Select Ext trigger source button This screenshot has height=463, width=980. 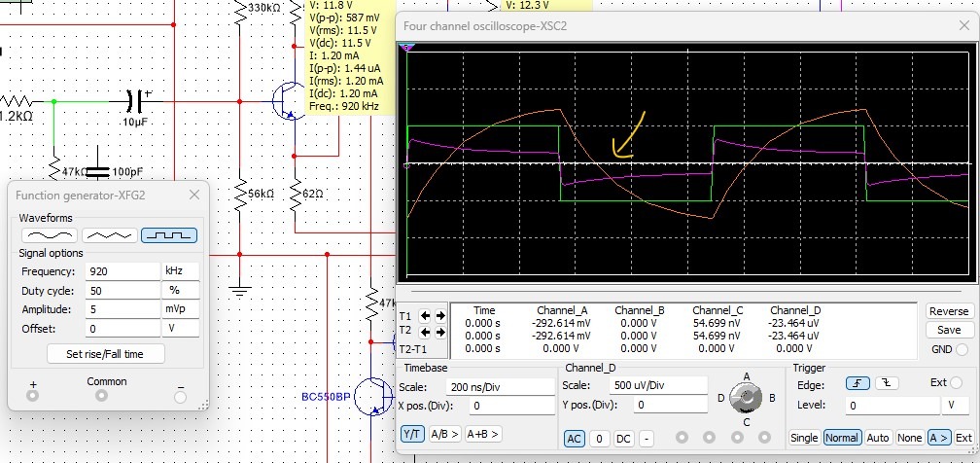point(963,438)
